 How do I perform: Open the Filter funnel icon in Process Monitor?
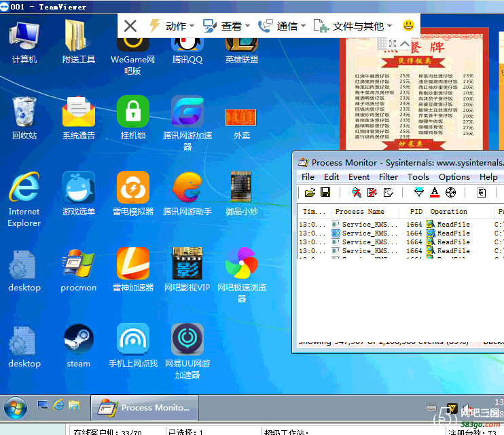[419, 193]
